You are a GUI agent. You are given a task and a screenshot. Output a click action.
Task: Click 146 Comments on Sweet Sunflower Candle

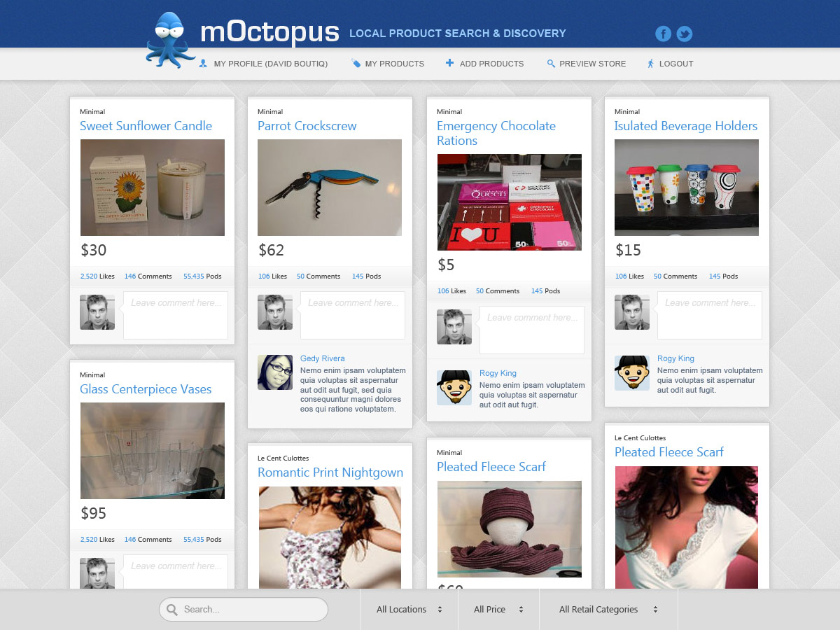coord(148,276)
